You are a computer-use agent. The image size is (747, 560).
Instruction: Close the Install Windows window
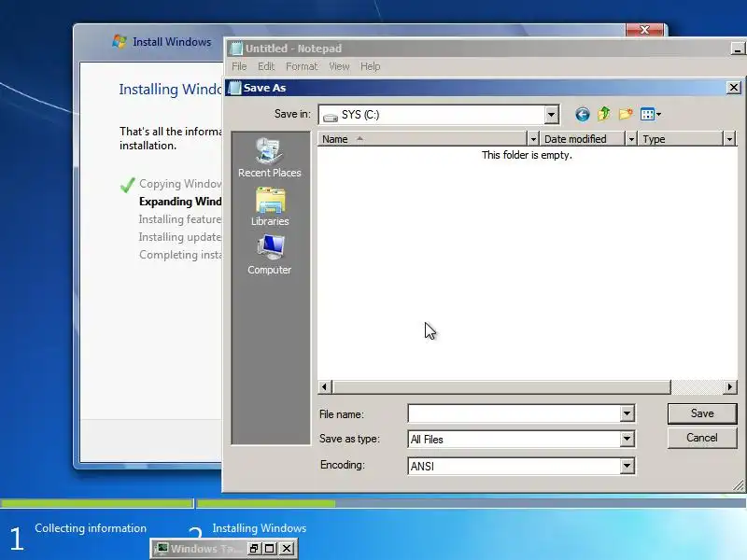coord(644,30)
